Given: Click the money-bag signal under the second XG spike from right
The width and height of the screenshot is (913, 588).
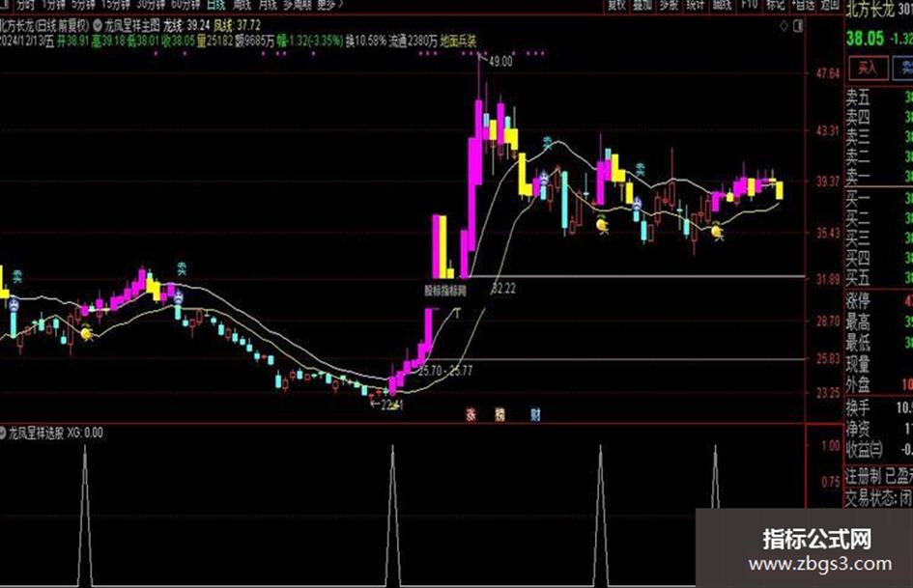Looking at the screenshot, I should click(602, 224).
